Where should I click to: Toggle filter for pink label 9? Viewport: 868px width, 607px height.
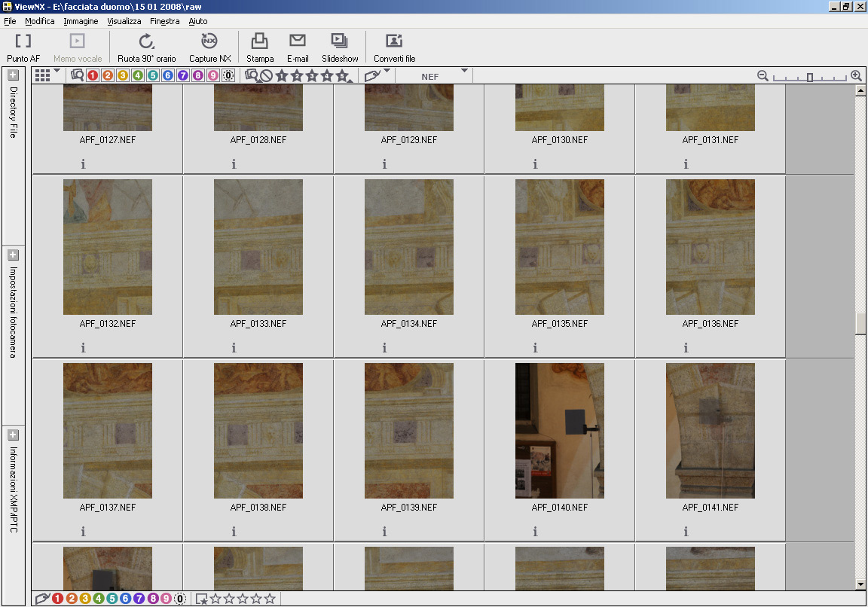click(x=212, y=76)
